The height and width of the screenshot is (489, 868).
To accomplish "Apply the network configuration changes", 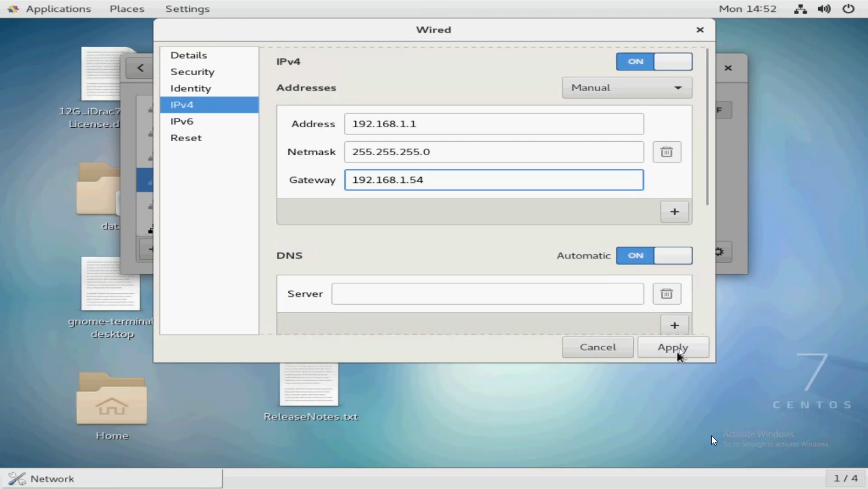I will [x=673, y=347].
